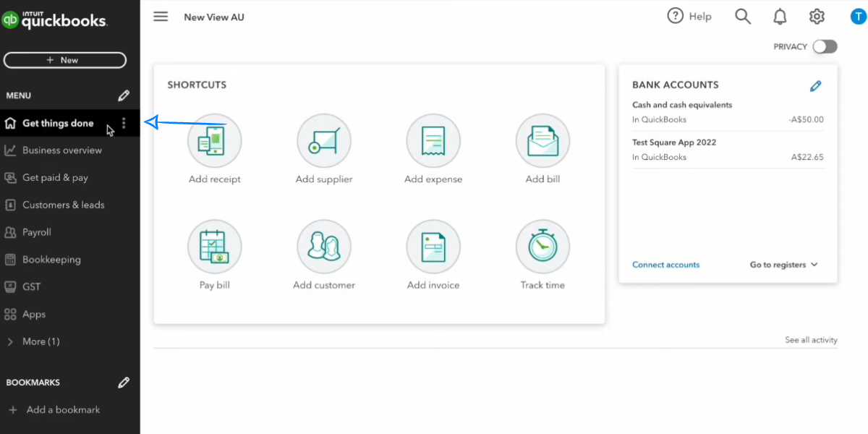Edit bank accounts pencil icon
Image resolution: width=868 pixels, height=434 pixels.
(x=816, y=86)
